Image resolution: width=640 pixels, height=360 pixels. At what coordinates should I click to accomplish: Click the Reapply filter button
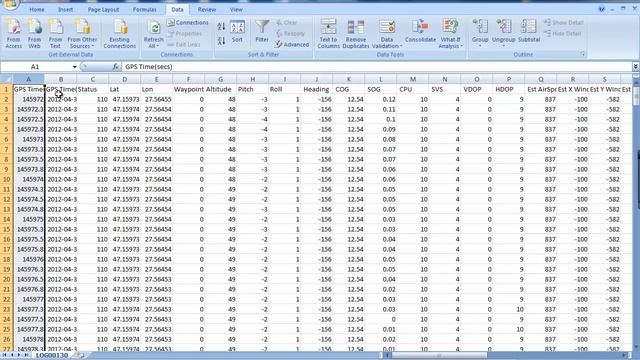click(x=290, y=33)
